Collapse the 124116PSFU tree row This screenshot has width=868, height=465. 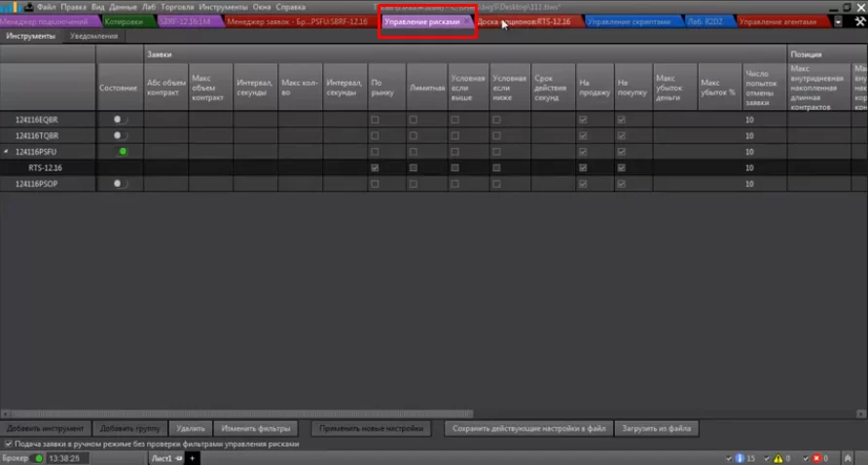click(x=6, y=153)
